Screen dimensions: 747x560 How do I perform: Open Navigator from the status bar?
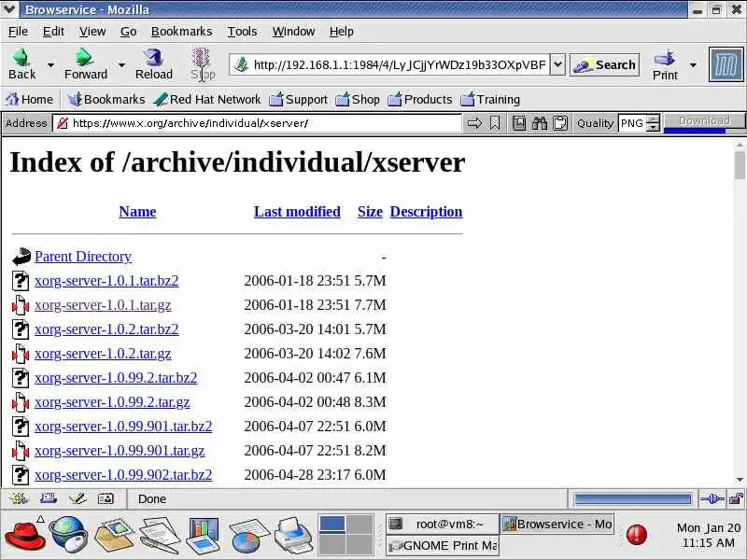[19, 498]
